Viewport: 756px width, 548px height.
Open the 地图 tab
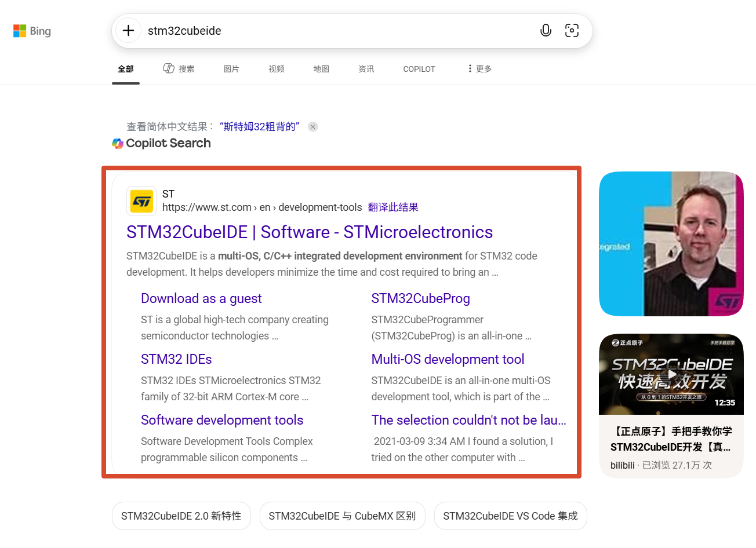click(321, 69)
